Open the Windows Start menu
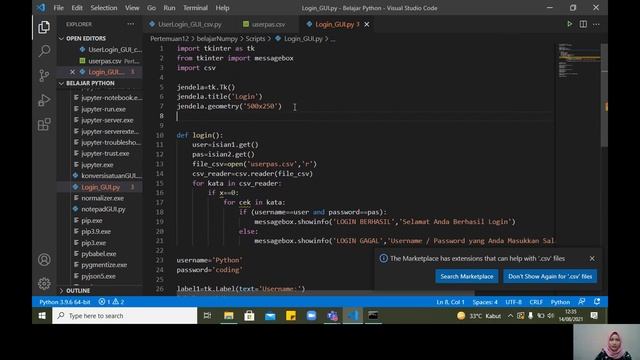The height and width of the screenshot is (360, 640). tap(42, 316)
